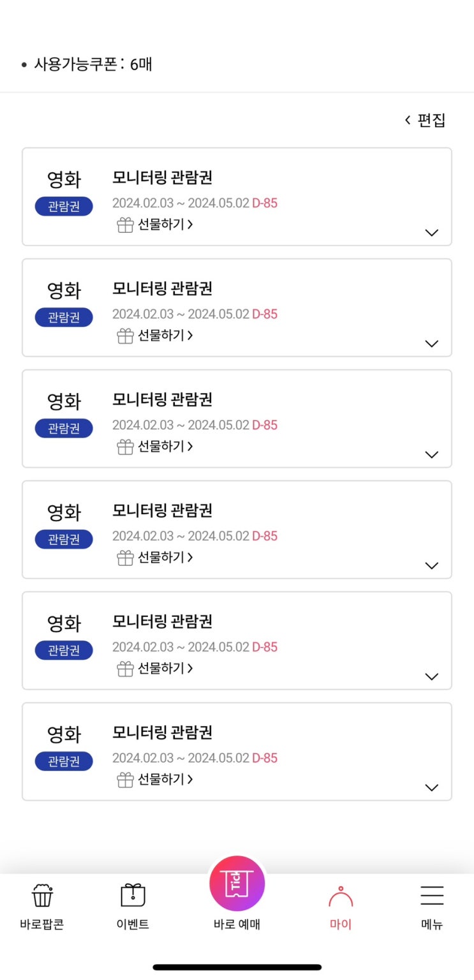Select the 마이 person icon
474x980 pixels.
pyautogui.click(x=341, y=898)
